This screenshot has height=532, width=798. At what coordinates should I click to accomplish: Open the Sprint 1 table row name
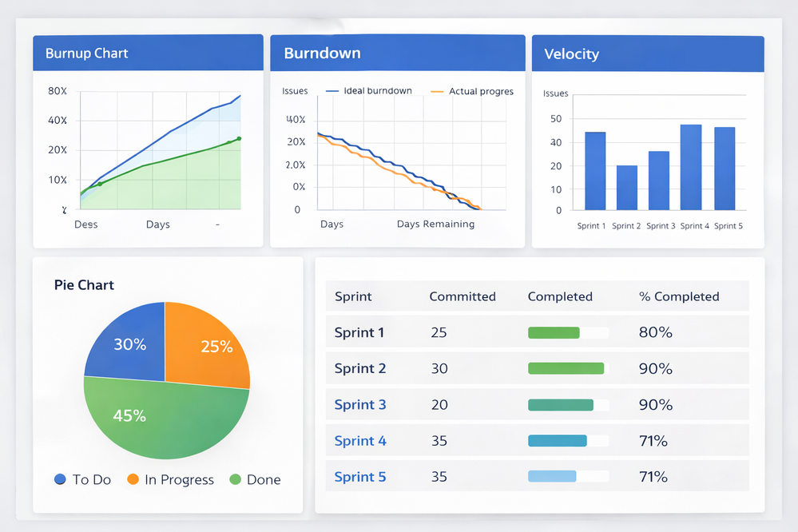(x=359, y=332)
